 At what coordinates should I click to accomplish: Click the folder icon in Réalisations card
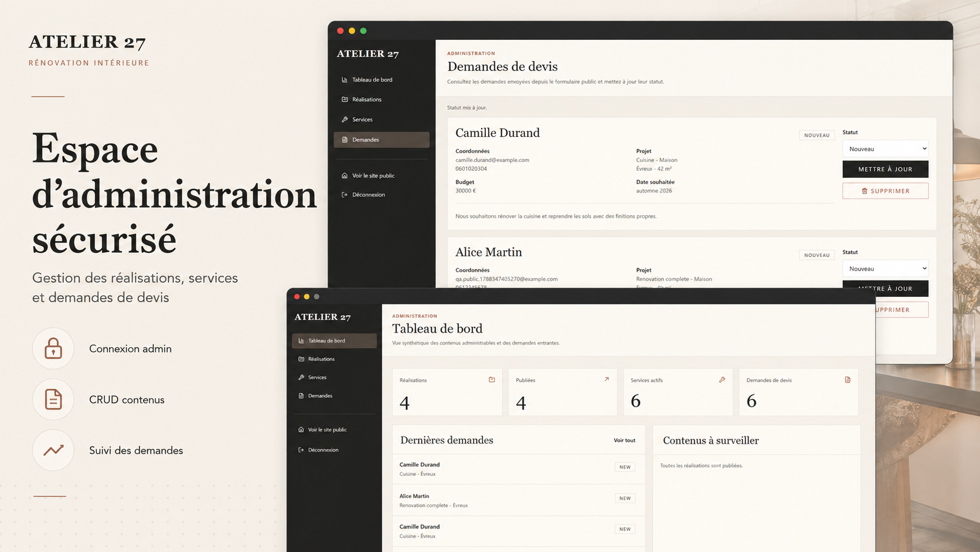492,380
